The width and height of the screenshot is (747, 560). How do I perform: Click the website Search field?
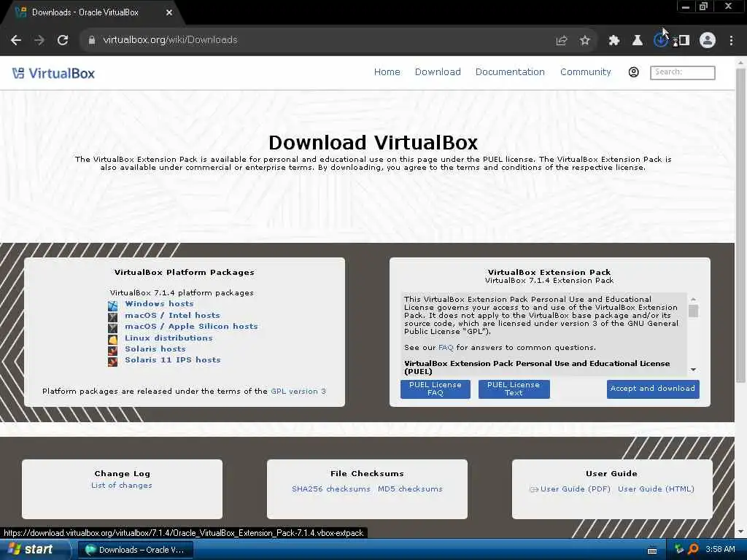[682, 72]
